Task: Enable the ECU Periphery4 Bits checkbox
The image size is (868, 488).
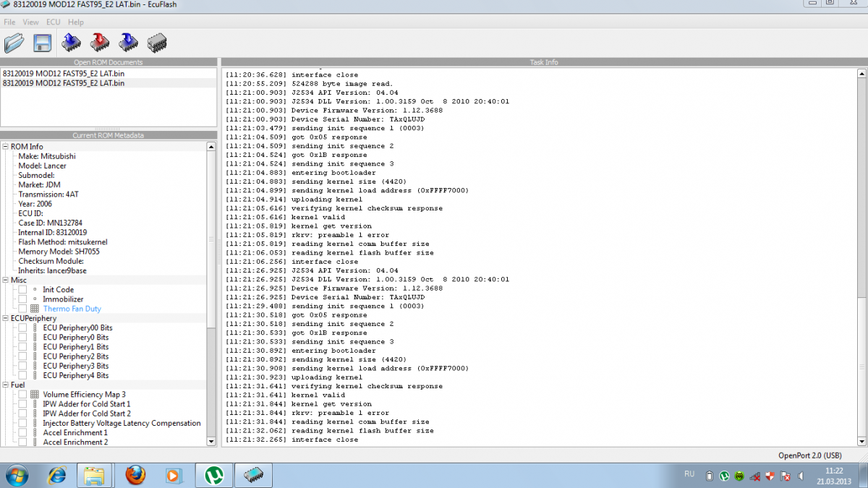Action: (22, 375)
